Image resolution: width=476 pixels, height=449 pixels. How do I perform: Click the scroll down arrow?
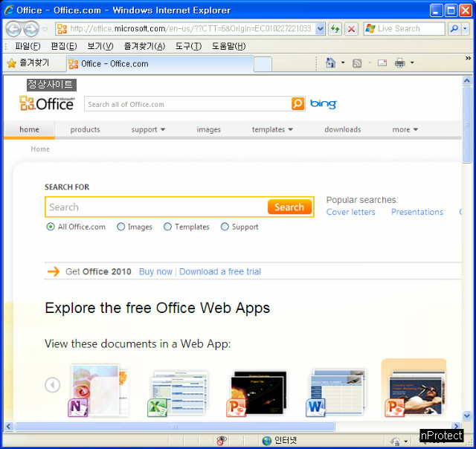click(x=467, y=416)
